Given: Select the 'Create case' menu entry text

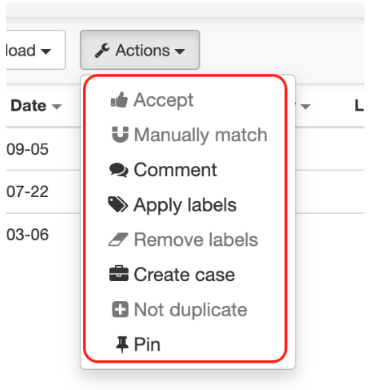Looking at the screenshot, I should coord(184,275).
